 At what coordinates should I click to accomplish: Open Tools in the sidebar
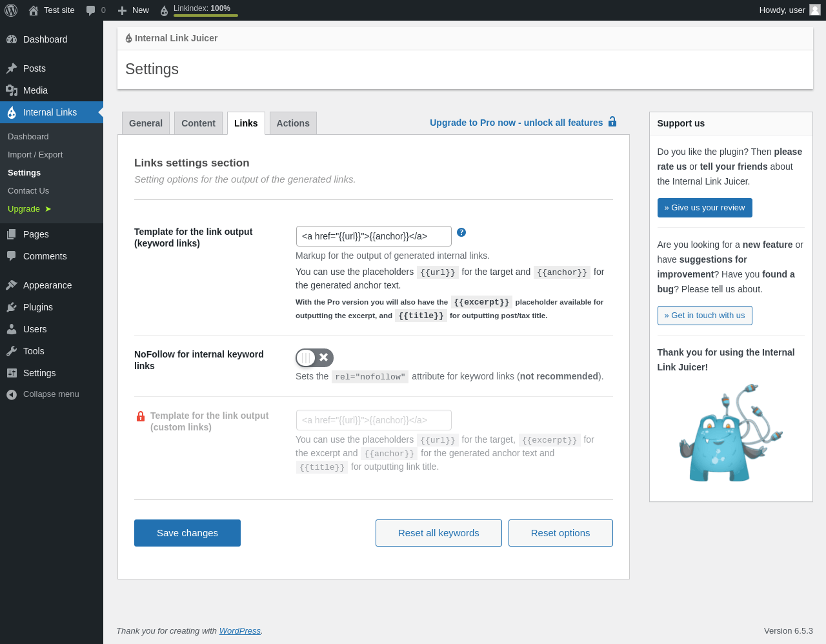tap(52, 351)
